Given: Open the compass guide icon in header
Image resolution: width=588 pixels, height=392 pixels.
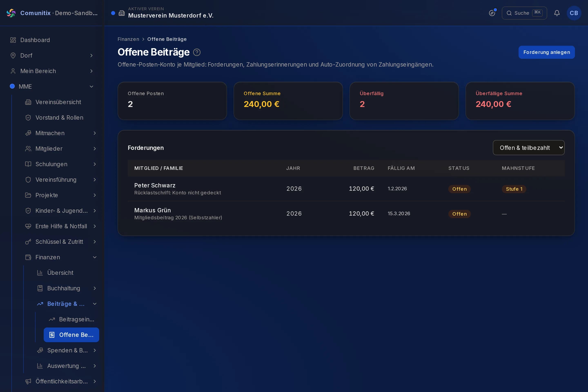Looking at the screenshot, I should point(492,13).
